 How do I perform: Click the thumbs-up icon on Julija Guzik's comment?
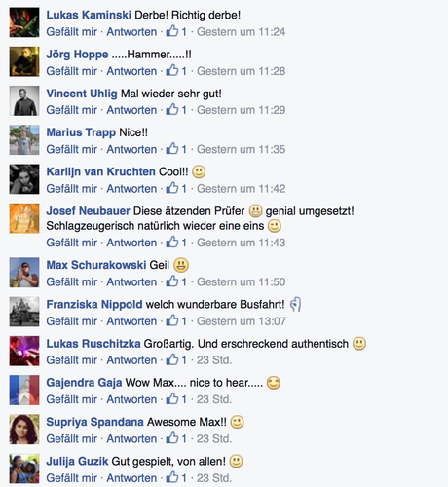(x=172, y=477)
